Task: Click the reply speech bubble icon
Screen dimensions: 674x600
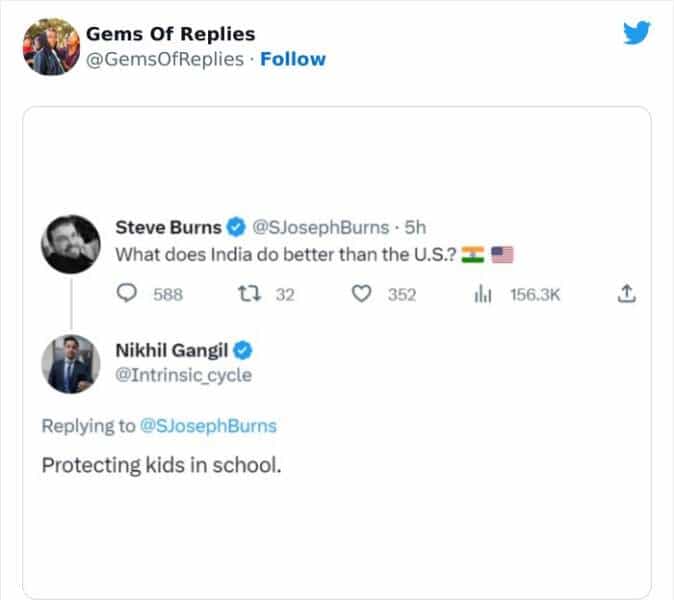Action: (x=127, y=294)
